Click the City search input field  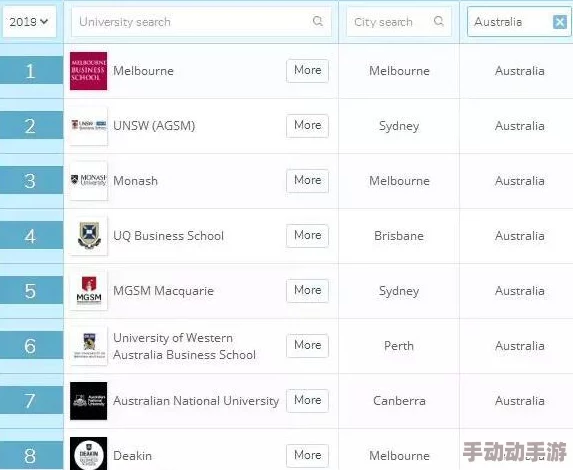(399, 22)
